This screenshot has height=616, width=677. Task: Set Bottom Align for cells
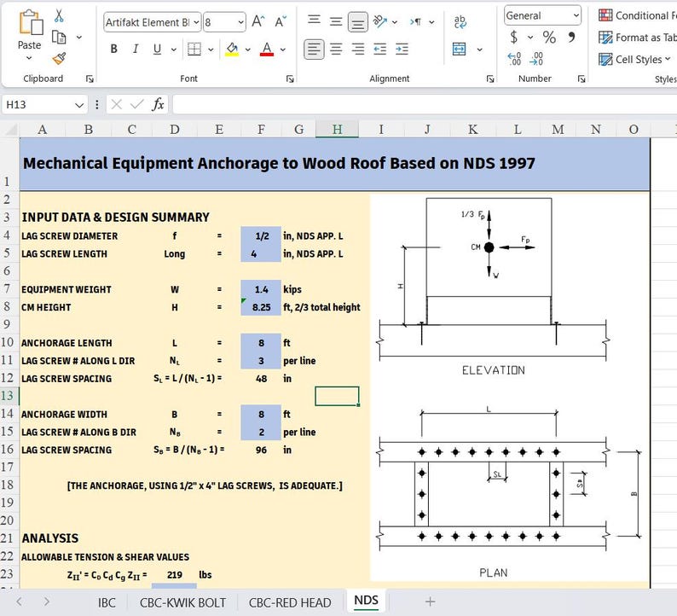[x=358, y=22]
